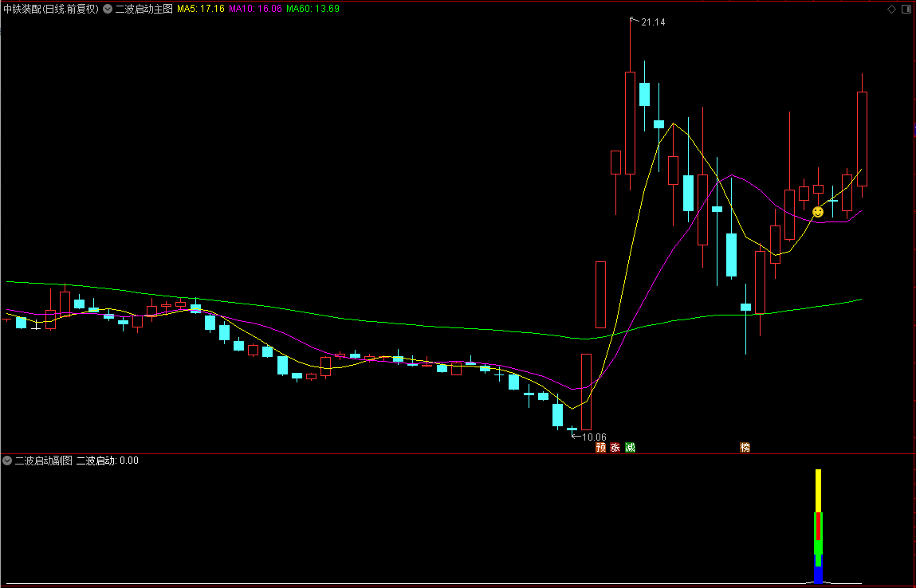Viewport: 916px width, 588px height.
Task: Click the 二波启动主图 indicator name
Action: click(x=143, y=9)
